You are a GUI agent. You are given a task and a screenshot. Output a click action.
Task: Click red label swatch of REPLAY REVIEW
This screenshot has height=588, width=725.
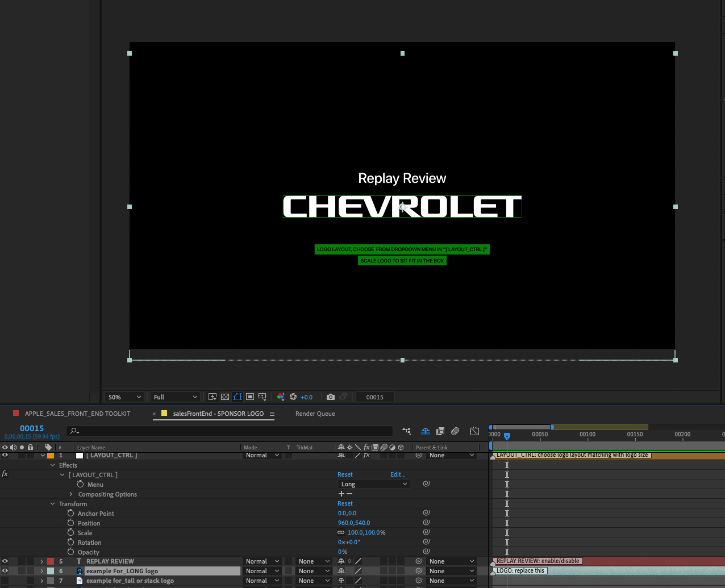coord(51,561)
